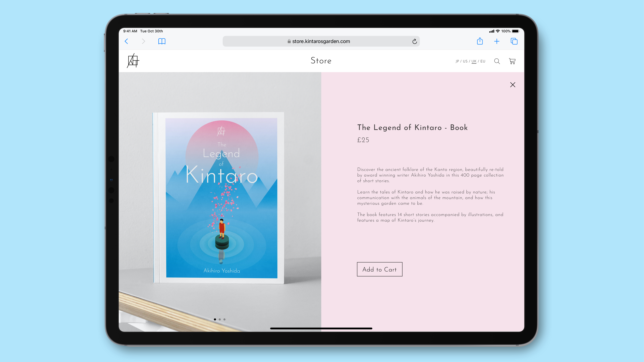Viewport: 644px width, 362px height.
Task: Close the product detail panel
Action: pos(512,85)
